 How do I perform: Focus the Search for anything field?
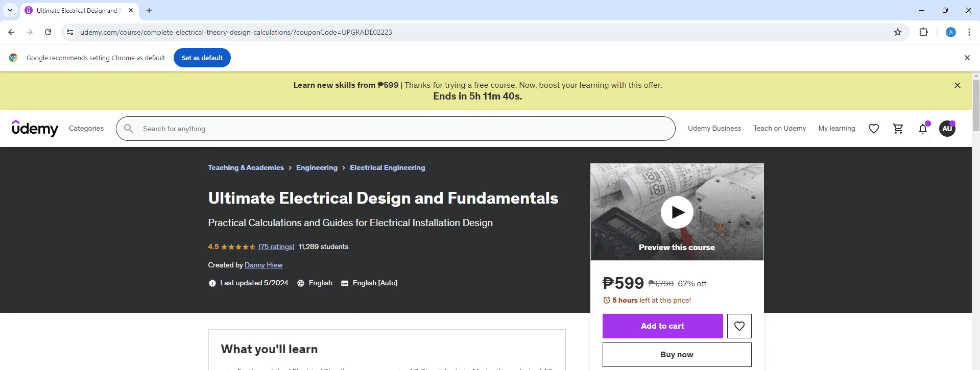[396, 129]
